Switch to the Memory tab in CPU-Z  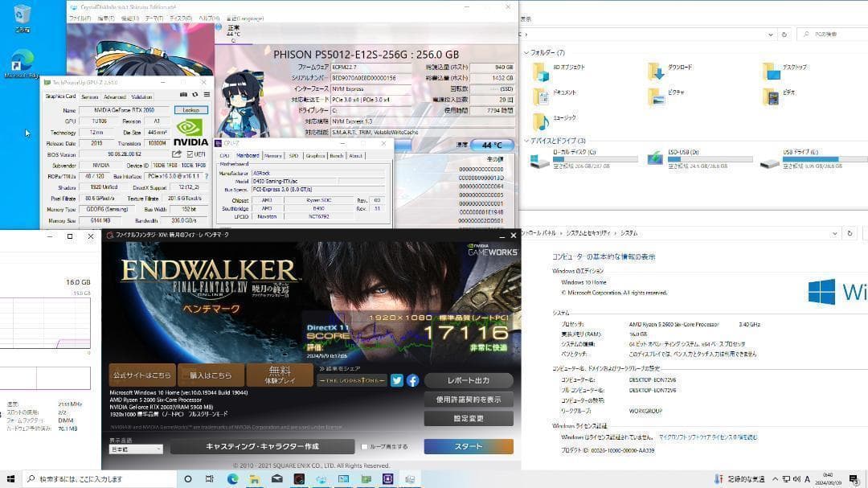(x=273, y=156)
